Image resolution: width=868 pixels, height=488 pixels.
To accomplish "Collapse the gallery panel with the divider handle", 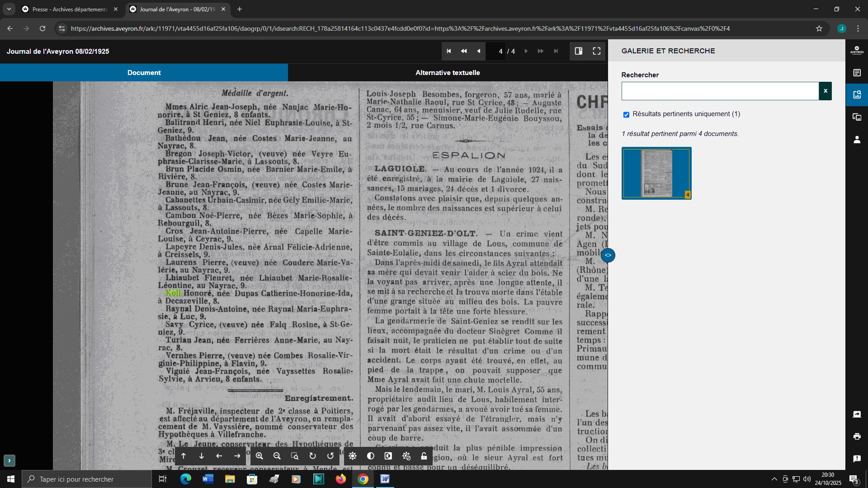I will click(x=608, y=255).
